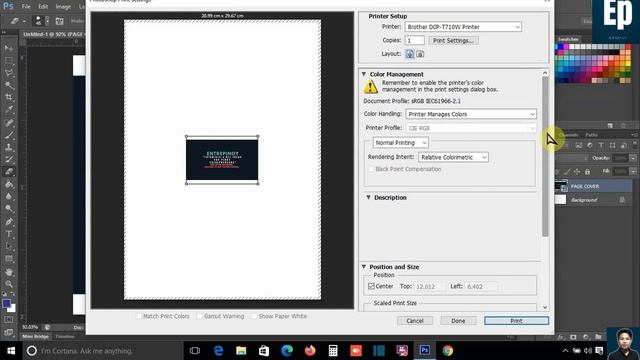The height and width of the screenshot is (360, 640).
Task: Switch to the Mini Bridge tab
Action: pyautogui.click(x=35, y=337)
